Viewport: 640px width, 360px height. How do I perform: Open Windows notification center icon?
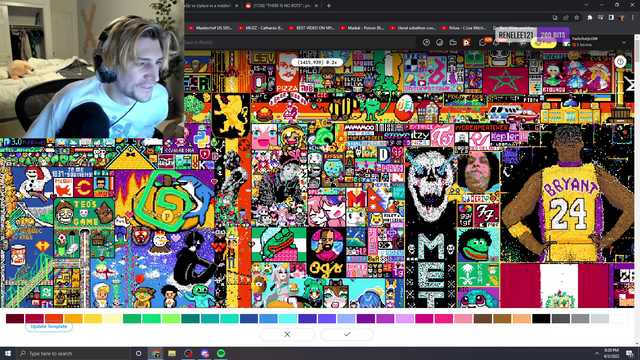pos(630,353)
